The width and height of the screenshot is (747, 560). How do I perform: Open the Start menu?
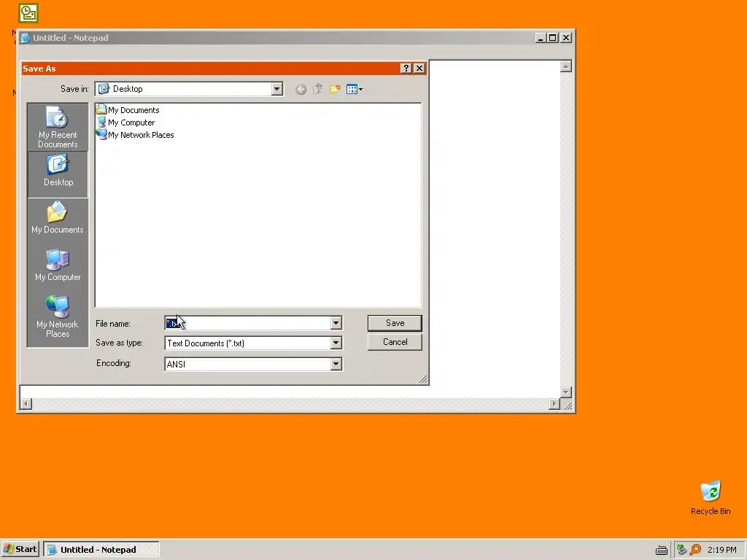click(x=20, y=549)
